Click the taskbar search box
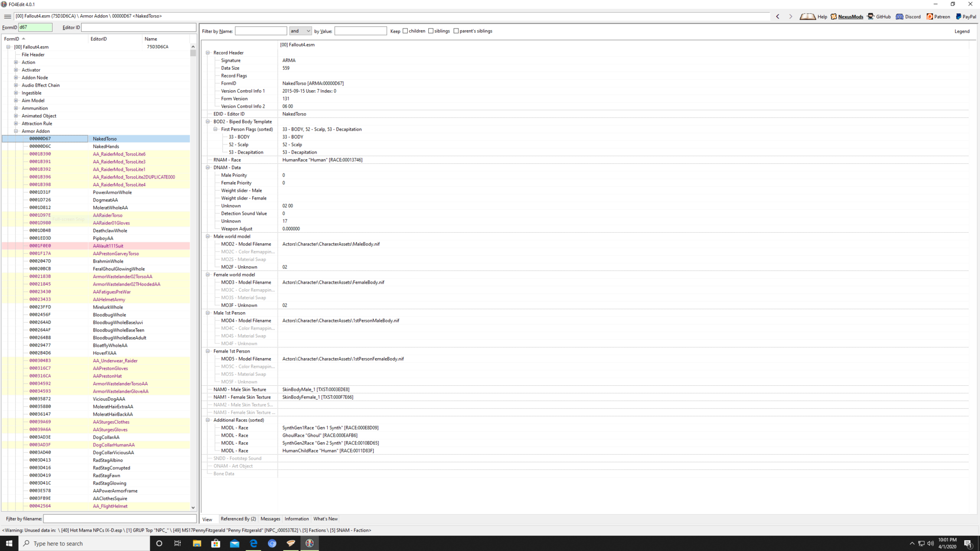980x551 pixels. point(84,543)
